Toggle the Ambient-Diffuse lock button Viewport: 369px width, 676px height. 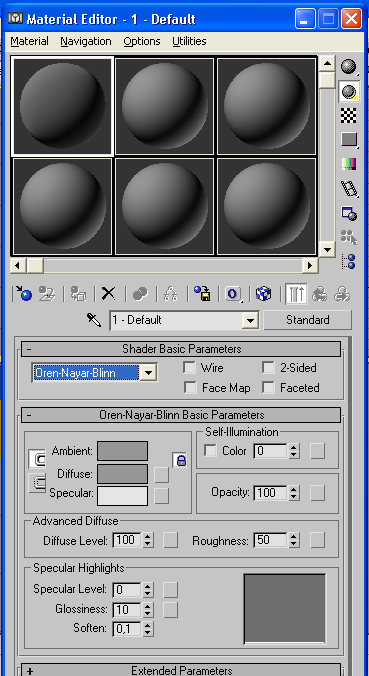(36, 459)
